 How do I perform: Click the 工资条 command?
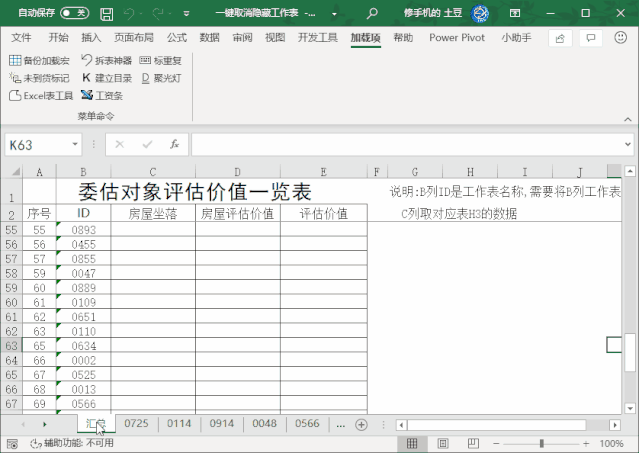coord(102,96)
